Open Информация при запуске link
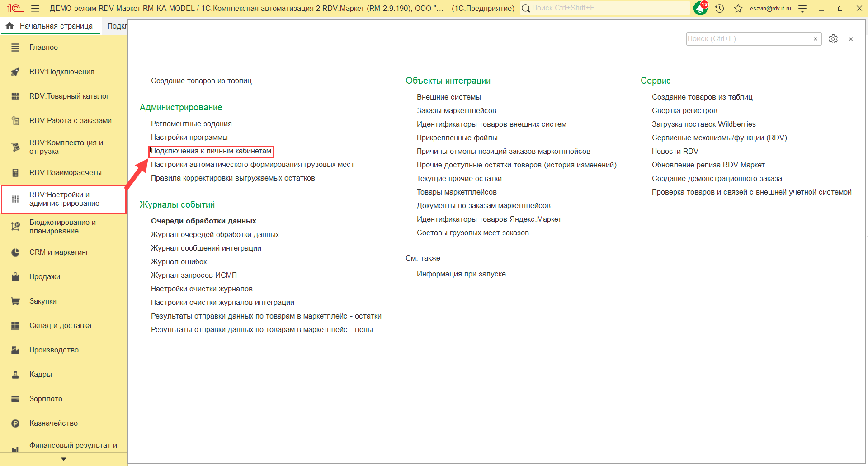 tap(461, 274)
